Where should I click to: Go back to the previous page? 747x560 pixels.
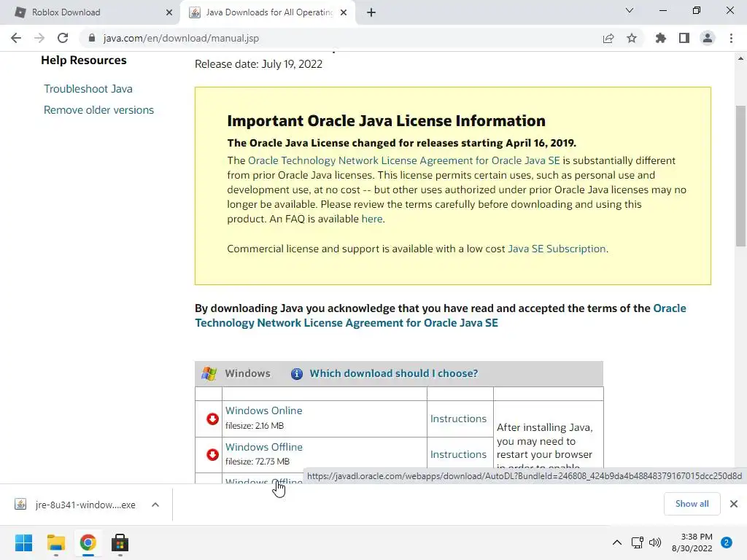click(x=16, y=38)
